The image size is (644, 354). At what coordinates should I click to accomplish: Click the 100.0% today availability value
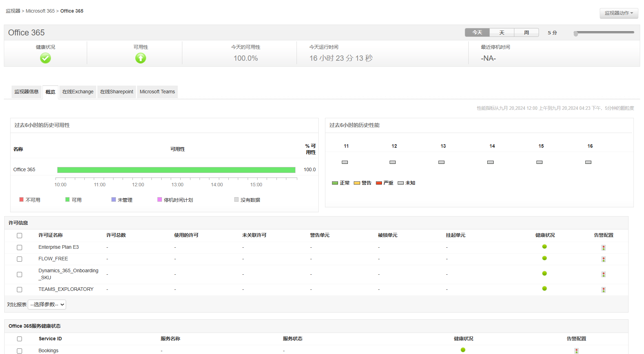click(246, 58)
